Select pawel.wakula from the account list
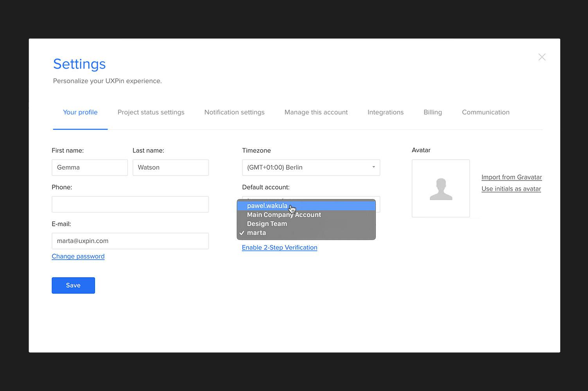This screenshot has height=391, width=588. point(267,206)
